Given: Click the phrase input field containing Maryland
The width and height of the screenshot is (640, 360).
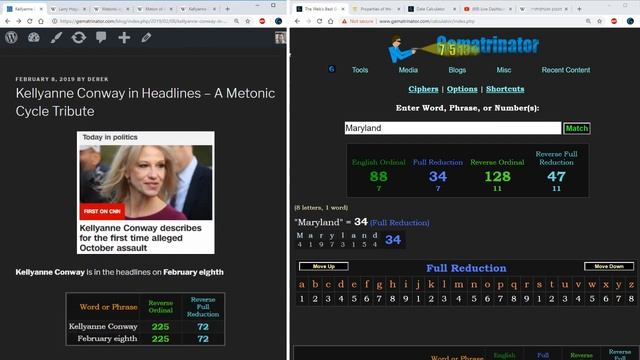Looking at the screenshot, I should pyautogui.click(x=453, y=128).
